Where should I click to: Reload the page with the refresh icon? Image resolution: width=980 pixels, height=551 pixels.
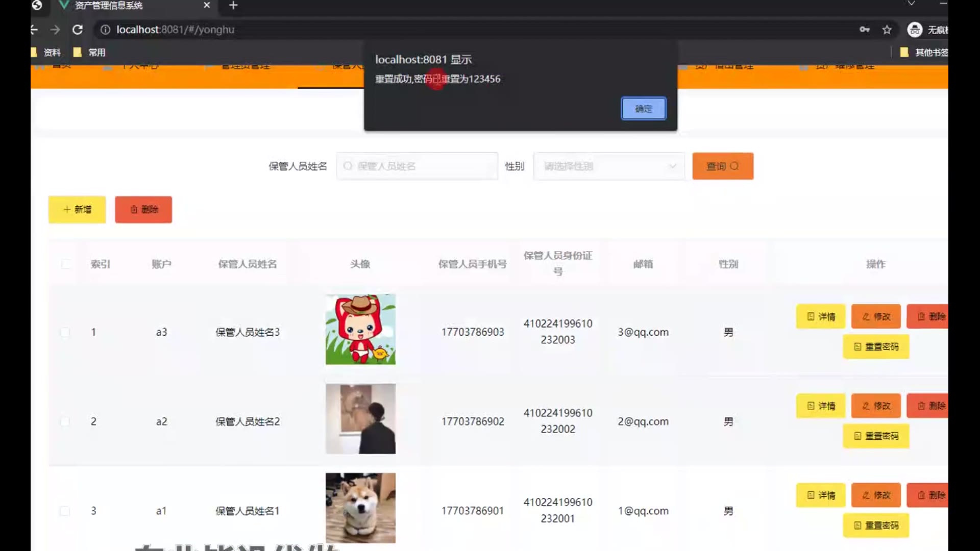pos(78,30)
